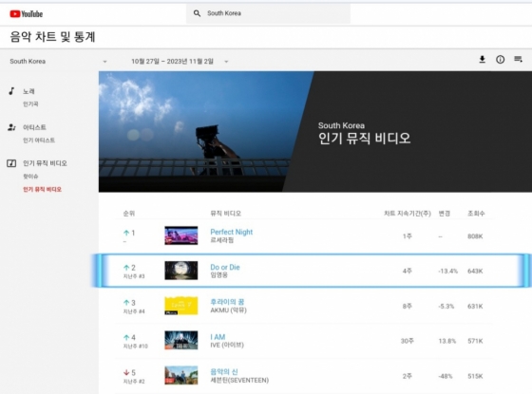The width and height of the screenshot is (532, 394).
Task: Click the 음악 차트 및 통계 page title
Action: (52, 37)
